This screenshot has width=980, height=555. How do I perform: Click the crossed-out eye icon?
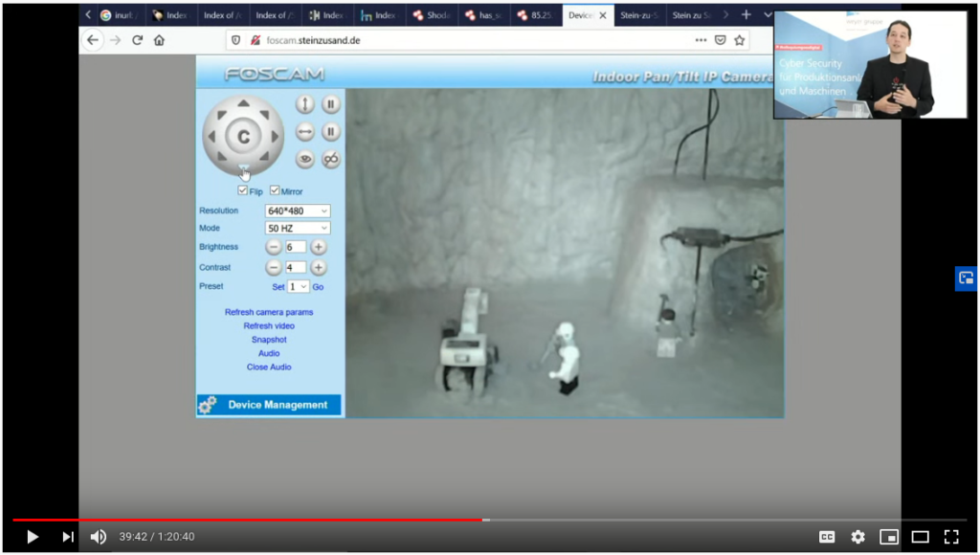click(330, 160)
